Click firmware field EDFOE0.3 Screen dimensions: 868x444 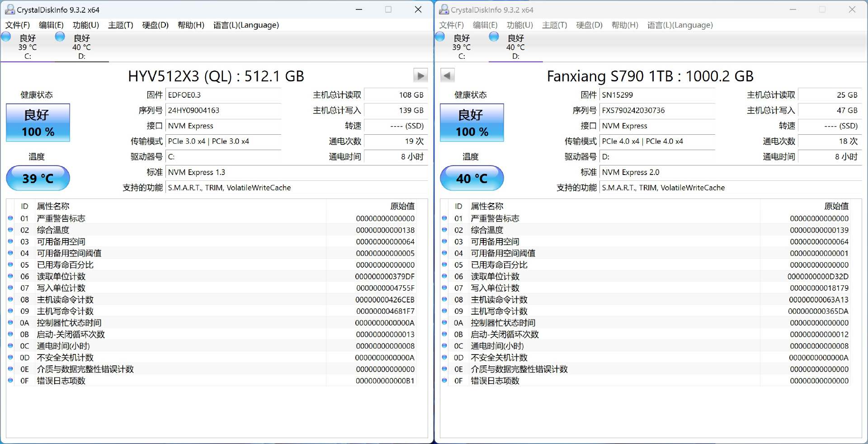pos(223,95)
